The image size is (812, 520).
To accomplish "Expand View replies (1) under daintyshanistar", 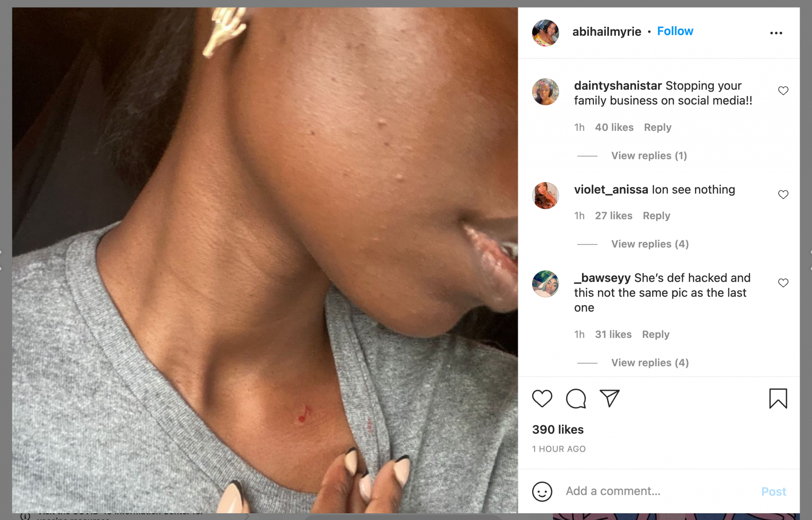I will 649,155.
